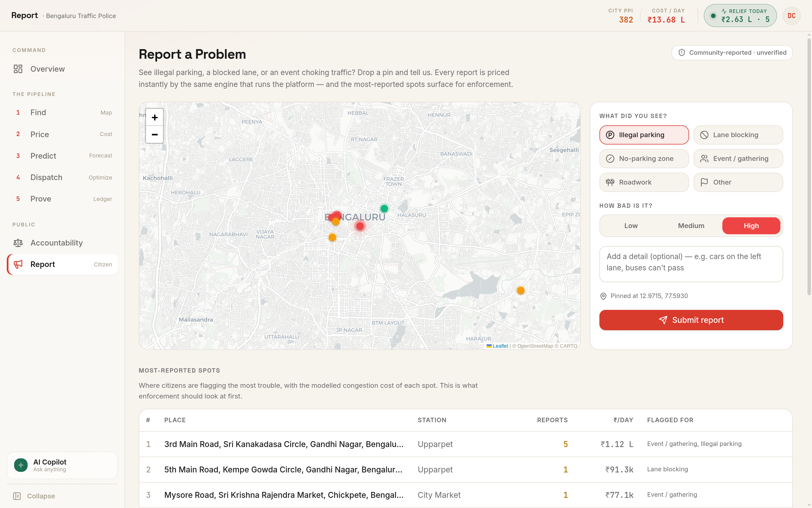Viewport: 812px width, 508px height.
Task: Submit the report
Action: click(x=691, y=320)
